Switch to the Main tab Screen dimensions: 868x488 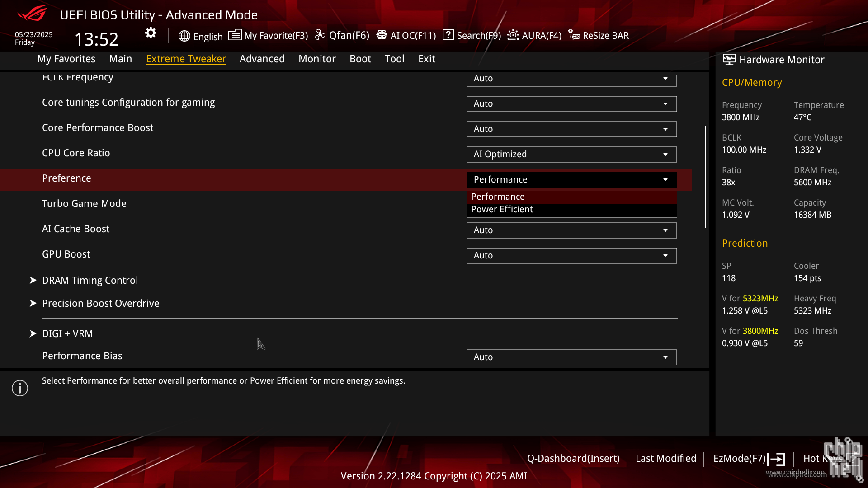120,59
